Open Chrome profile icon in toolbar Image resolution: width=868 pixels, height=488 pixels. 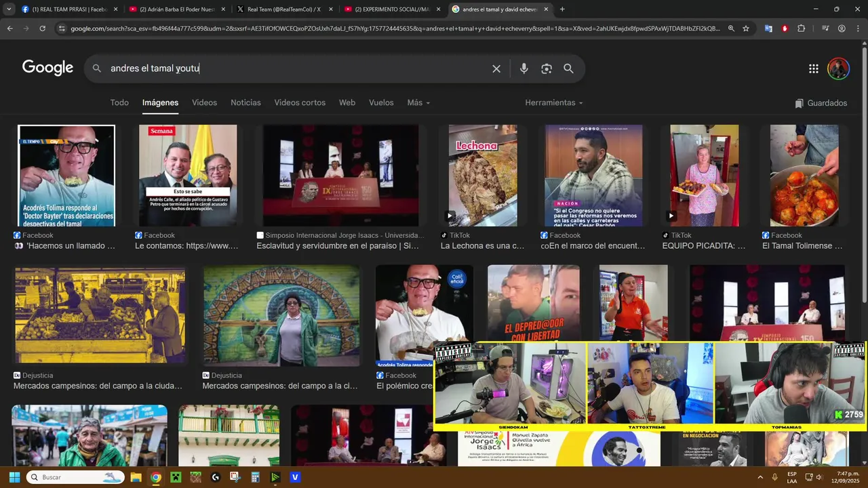pos(842,28)
